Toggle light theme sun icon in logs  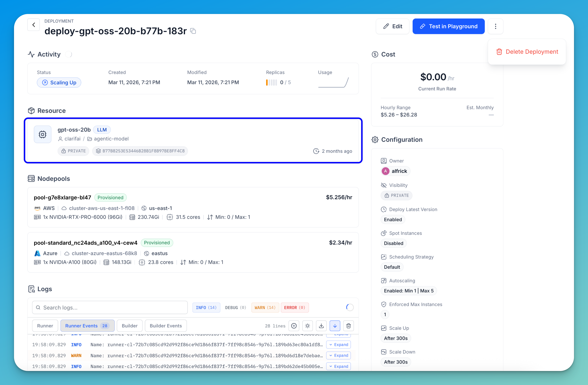307,326
